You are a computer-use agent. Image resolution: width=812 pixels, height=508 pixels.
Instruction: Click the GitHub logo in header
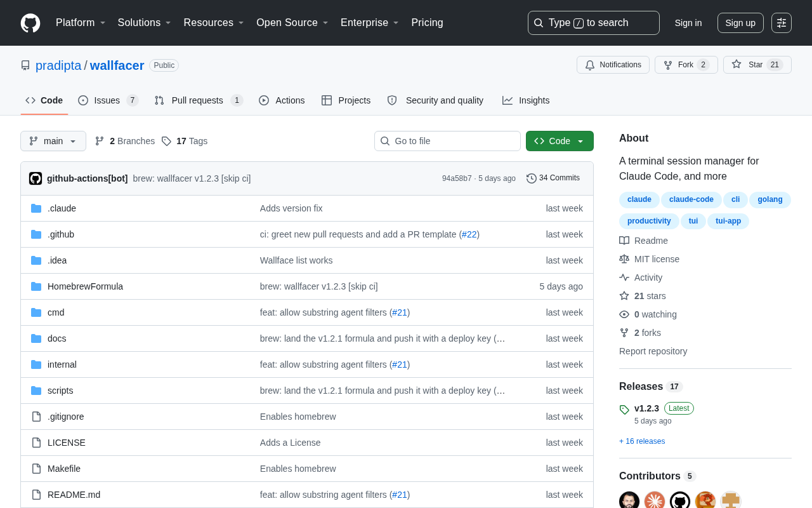[30, 23]
